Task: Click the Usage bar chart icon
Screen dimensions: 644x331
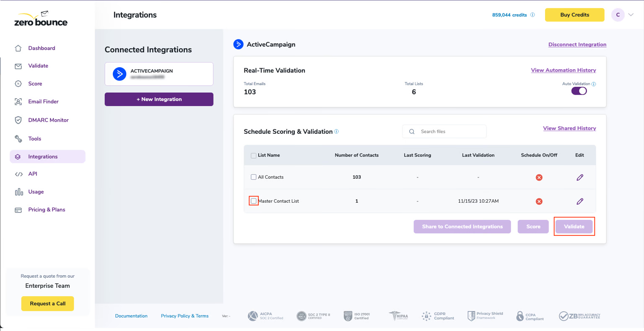Action: [19, 192]
